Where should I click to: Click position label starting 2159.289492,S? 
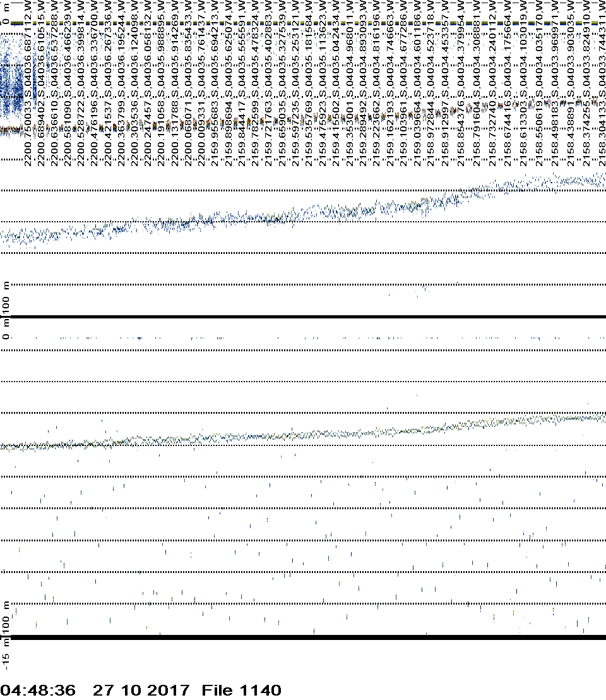click(362, 83)
